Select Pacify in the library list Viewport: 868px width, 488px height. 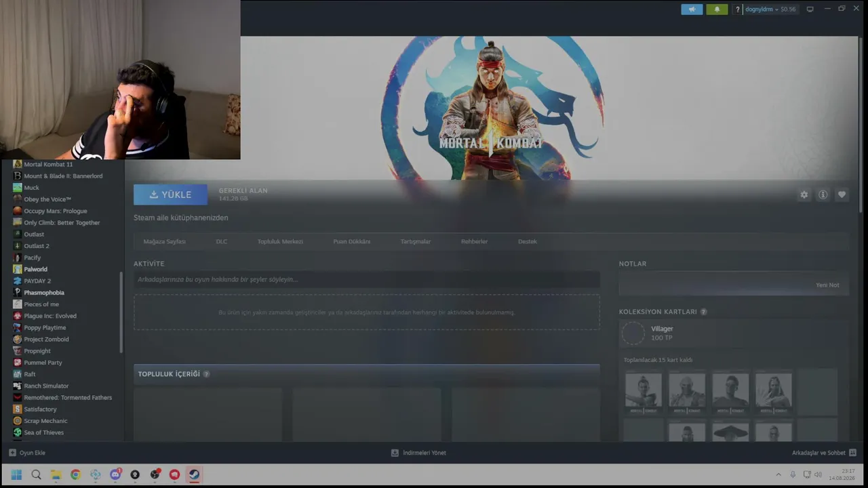(33, 258)
